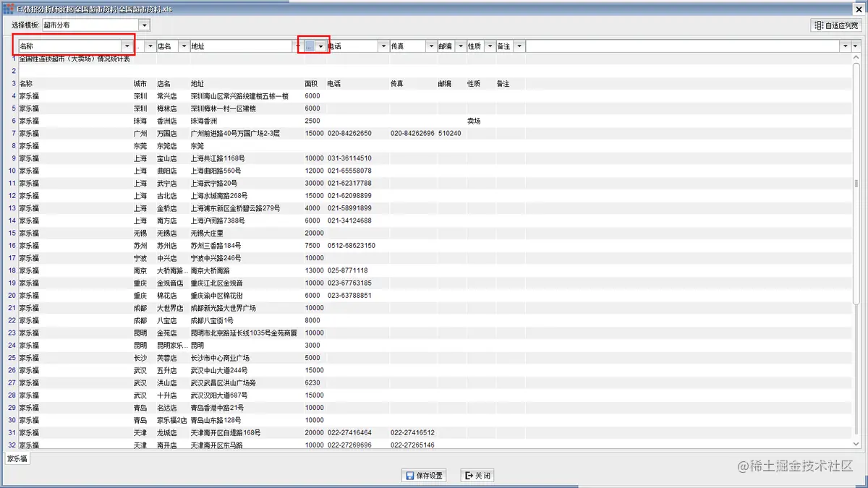Select phone cell 020-84262650

pos(349,134)
